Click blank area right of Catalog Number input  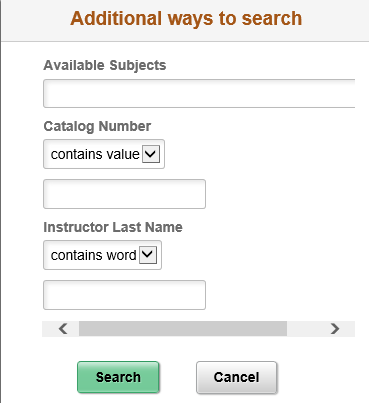[280, 194]
